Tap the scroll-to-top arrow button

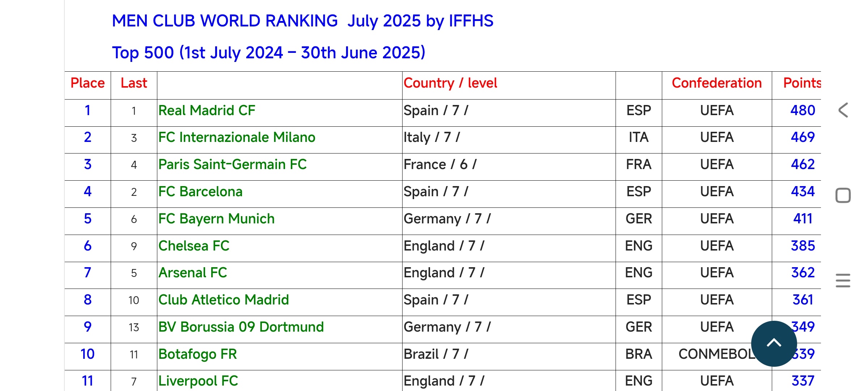click(x=774, y=344)
